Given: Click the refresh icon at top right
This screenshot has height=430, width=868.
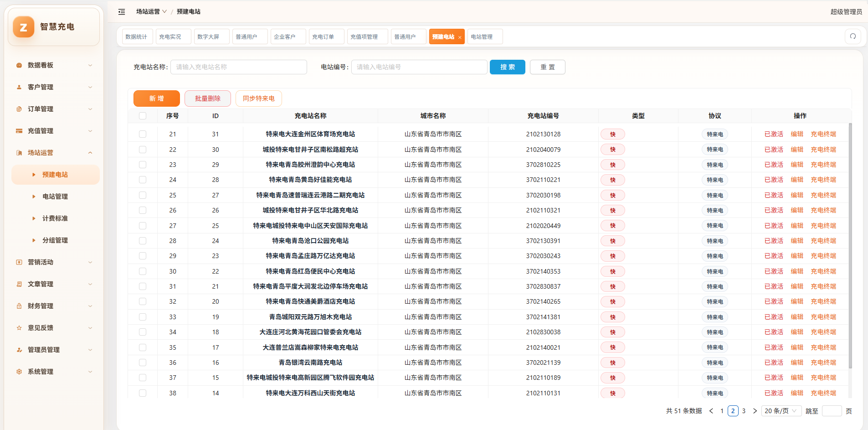Looking at the screenshot, I should tap(853, 36).
